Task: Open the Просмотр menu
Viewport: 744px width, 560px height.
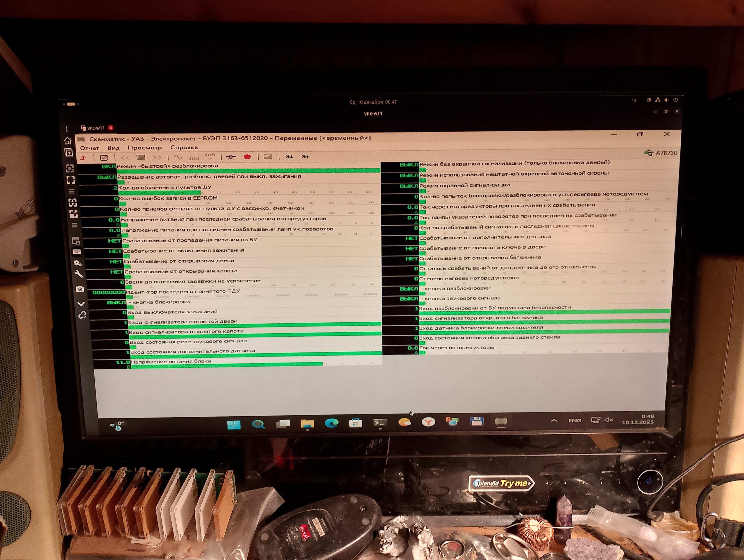Action: point(145,148)
